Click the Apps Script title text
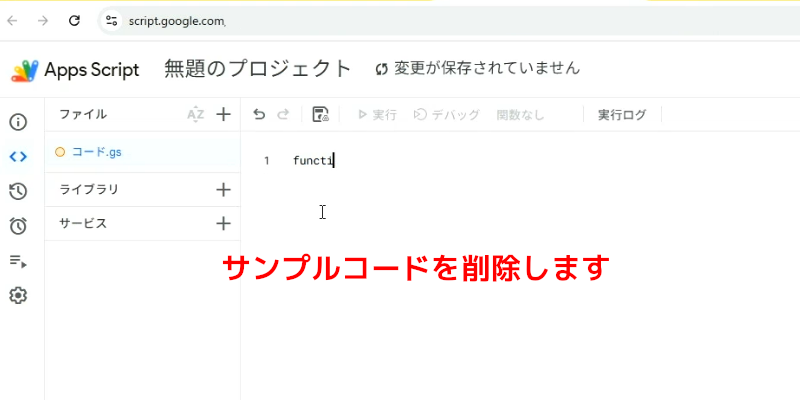 point(92,70)
